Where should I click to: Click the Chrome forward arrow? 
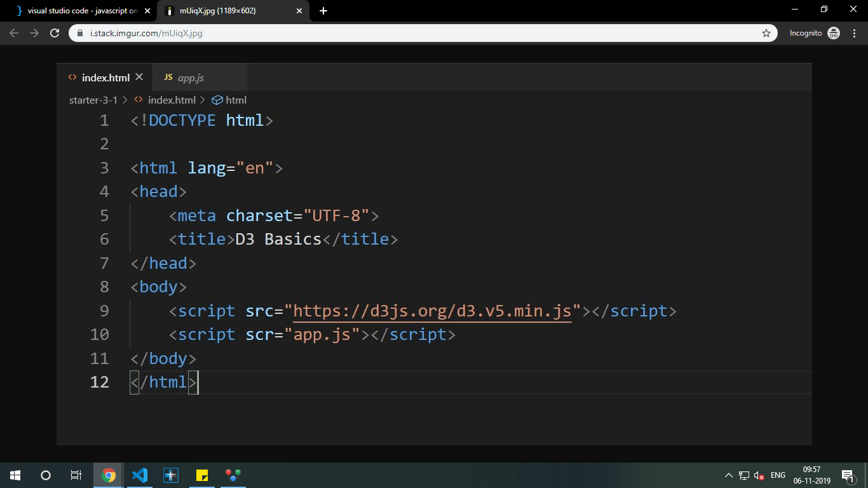click(34, 33)
